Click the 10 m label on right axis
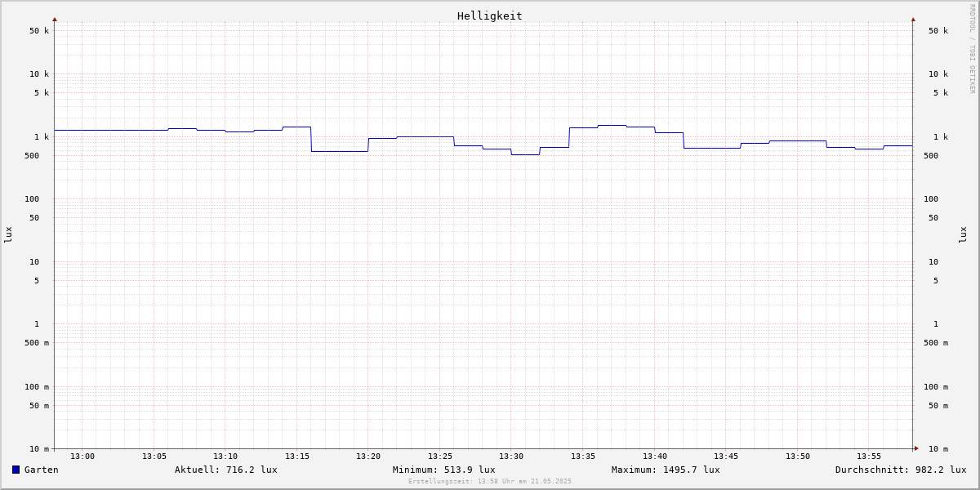This screenshot has height=490, width=980. [938, 449]
